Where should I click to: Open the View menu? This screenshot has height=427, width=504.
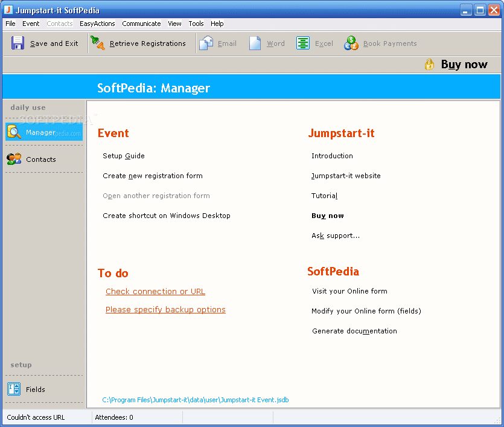coord(174,24)
